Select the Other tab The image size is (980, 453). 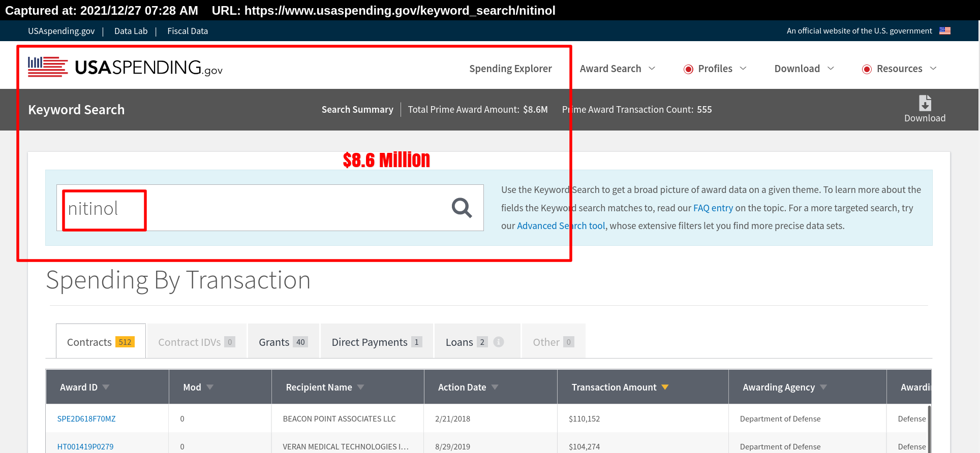pos(554,341)
